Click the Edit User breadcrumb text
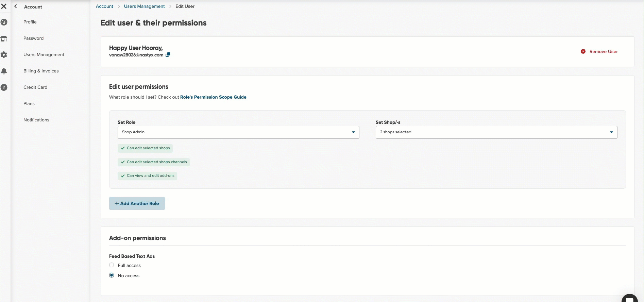 coord(185,6)
